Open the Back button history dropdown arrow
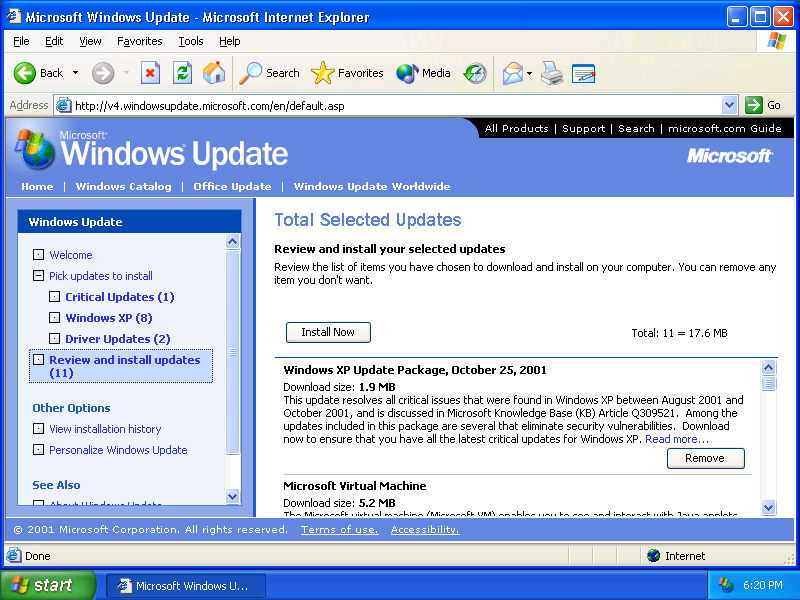 pyautogui.click(x=76, y=73)
